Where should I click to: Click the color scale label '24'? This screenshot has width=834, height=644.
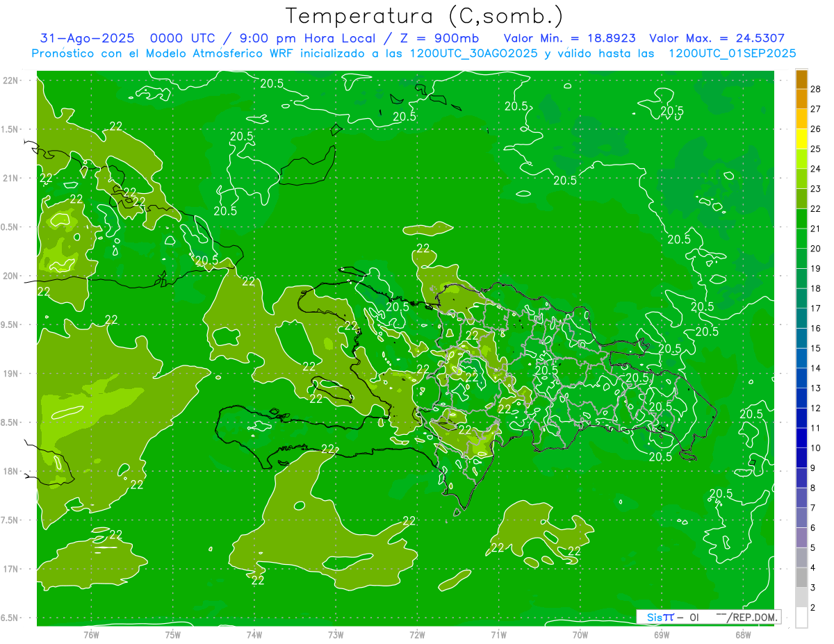tap(815, 169)
